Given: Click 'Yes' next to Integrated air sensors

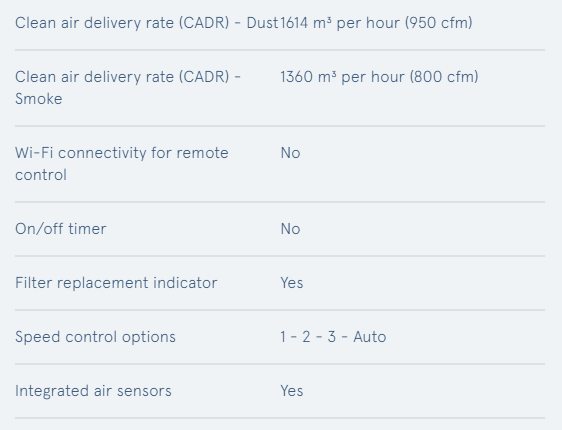Looking at the screenshot, I should (x=292, y=391).
